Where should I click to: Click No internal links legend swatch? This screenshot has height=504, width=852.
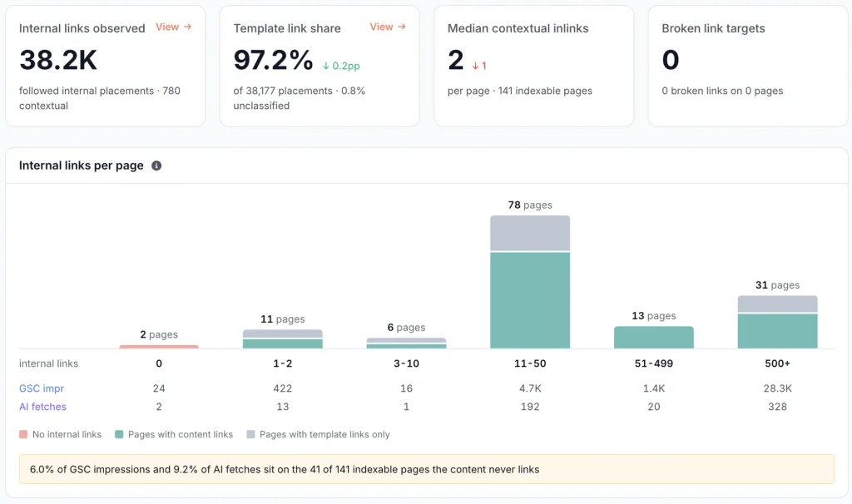pyautogui.click(x=23, y=434)
